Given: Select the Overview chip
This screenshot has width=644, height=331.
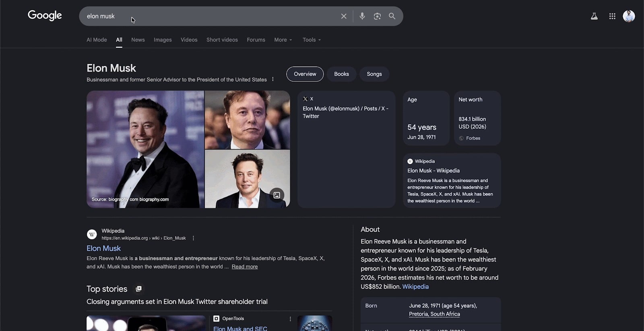Looking at the screenshot, I should point(305,74).
